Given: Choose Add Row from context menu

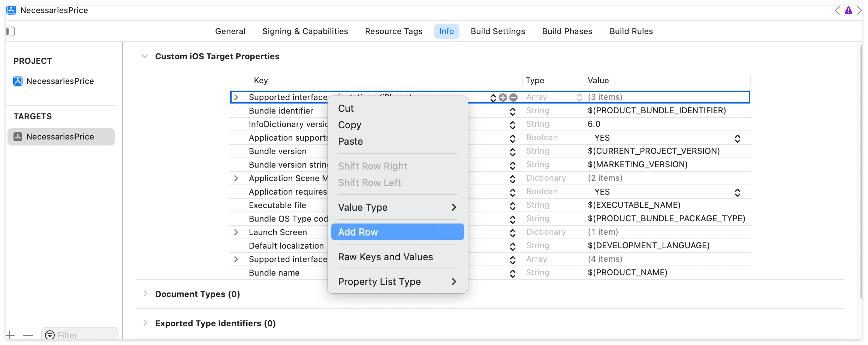Looking at the screenshot, I should (x=397, y=232).
